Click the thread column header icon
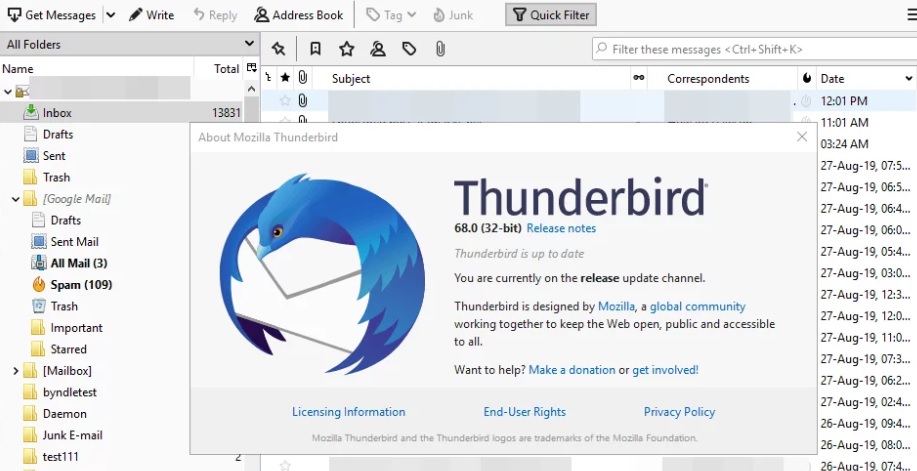Image resolution: width=917 pixels, height=471 pixels. point(268,78)
